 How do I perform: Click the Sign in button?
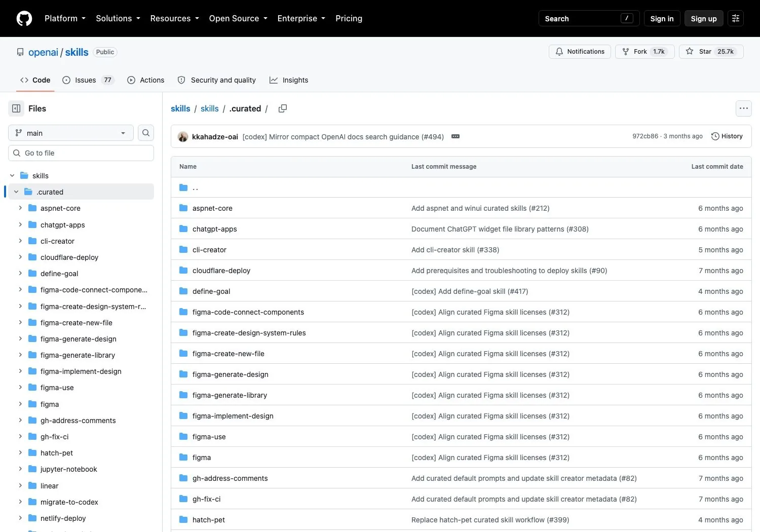[x=662, y=19]
